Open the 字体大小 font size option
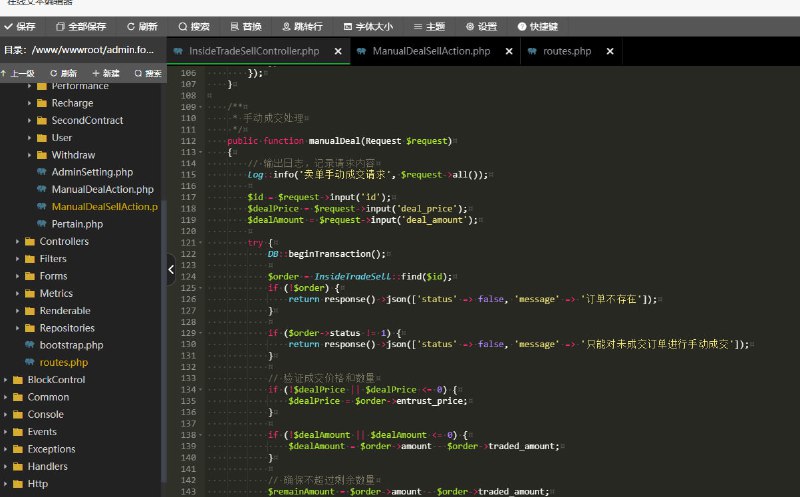The height and width of the screenshot is (497, 800). coord(368,27)
